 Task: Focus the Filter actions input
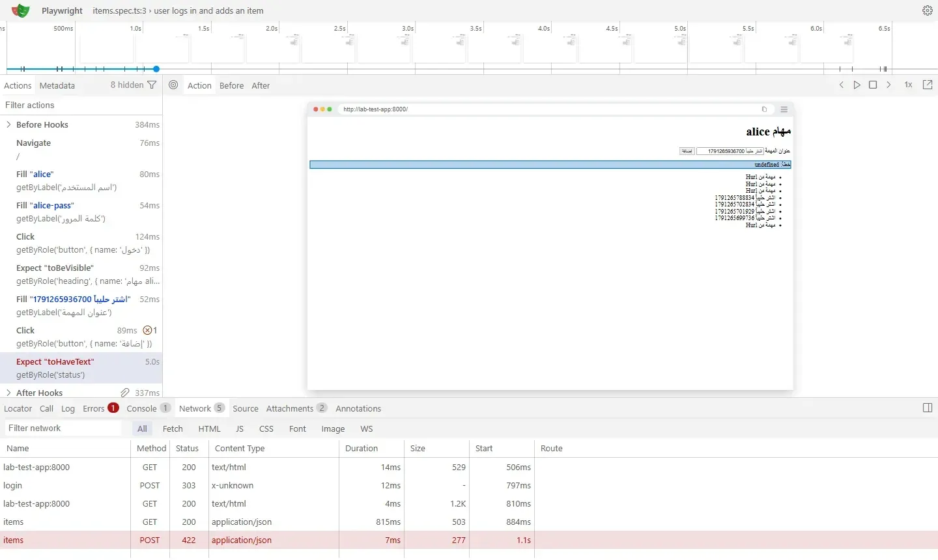[x=81, y=105]
